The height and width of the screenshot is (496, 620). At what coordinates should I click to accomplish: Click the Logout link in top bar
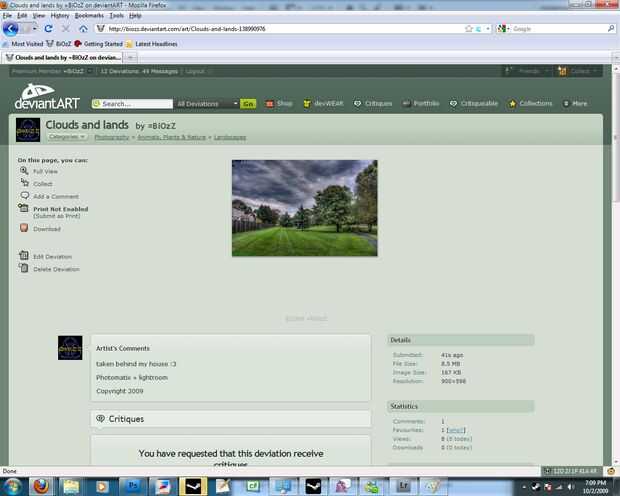(195, 72)
